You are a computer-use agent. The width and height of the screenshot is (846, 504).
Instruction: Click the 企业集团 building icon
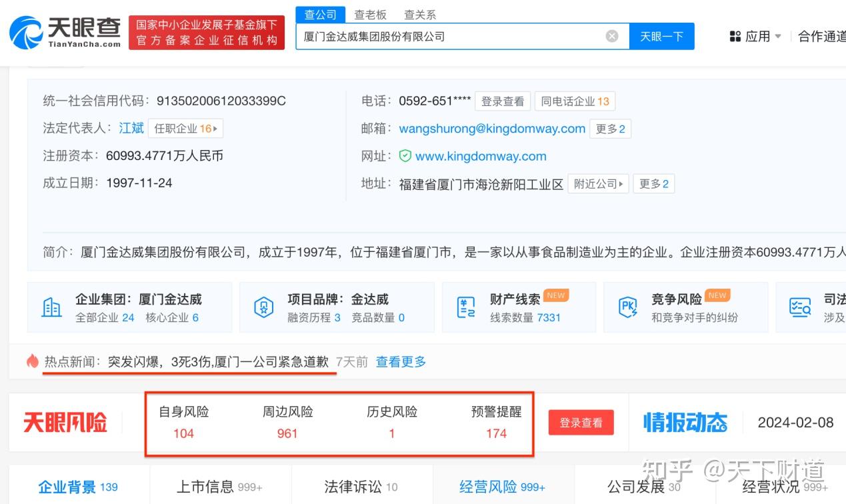point(51,307)
